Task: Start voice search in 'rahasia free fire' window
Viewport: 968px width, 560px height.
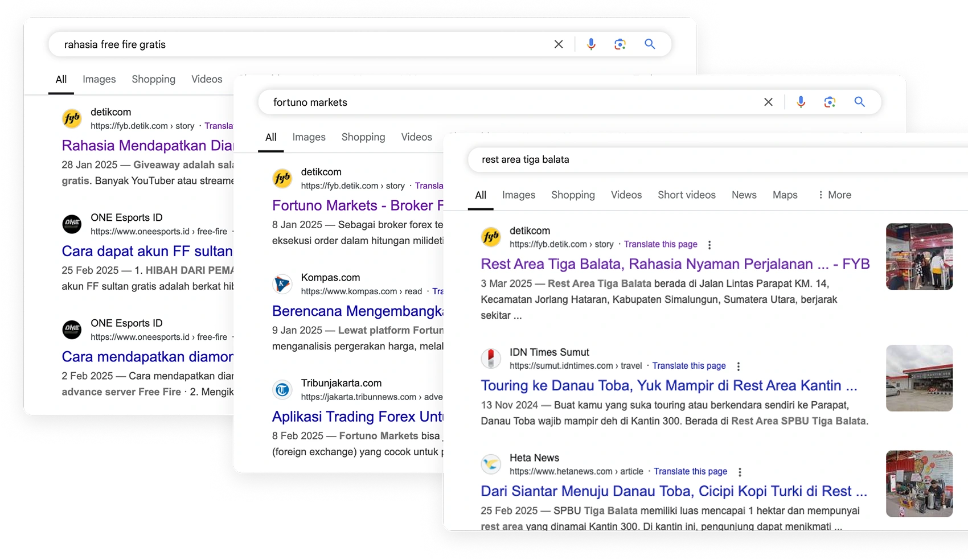Action: click(x=591, y=44)
